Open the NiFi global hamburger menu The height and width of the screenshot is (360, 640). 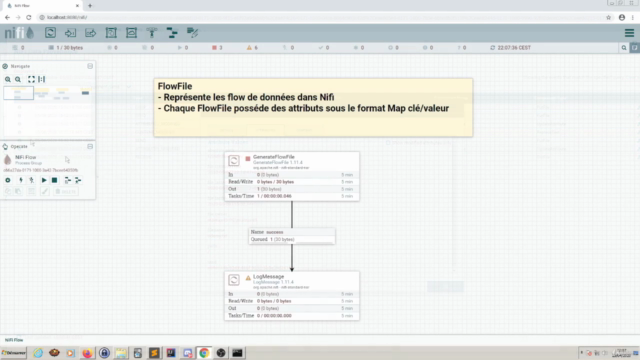click(x=629, y=33)
